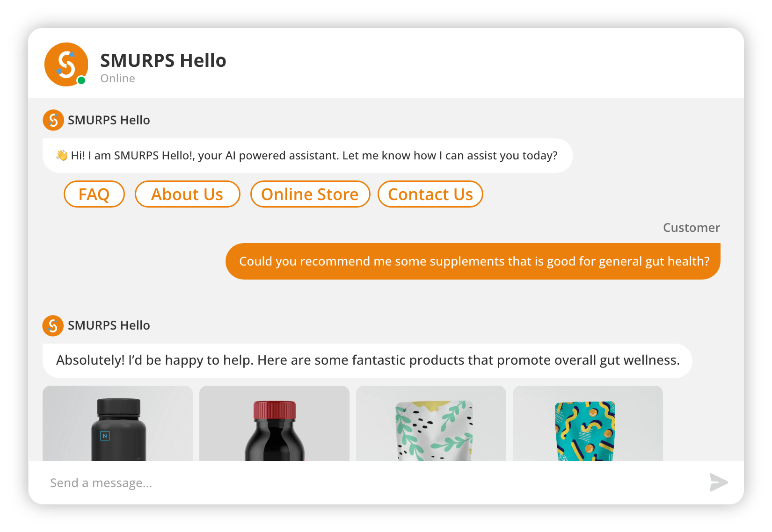
Task: Open the red-capped bottle product card
Action: pos(274,424)
